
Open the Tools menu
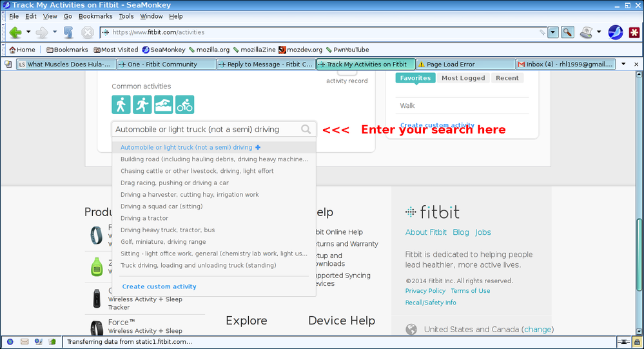[x=126, y=16]
